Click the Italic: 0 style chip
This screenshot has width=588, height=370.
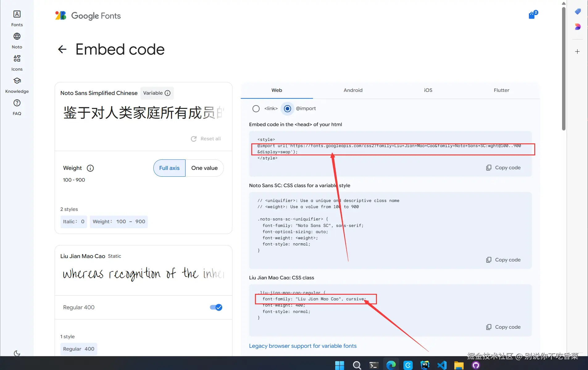tap(74, 222)
